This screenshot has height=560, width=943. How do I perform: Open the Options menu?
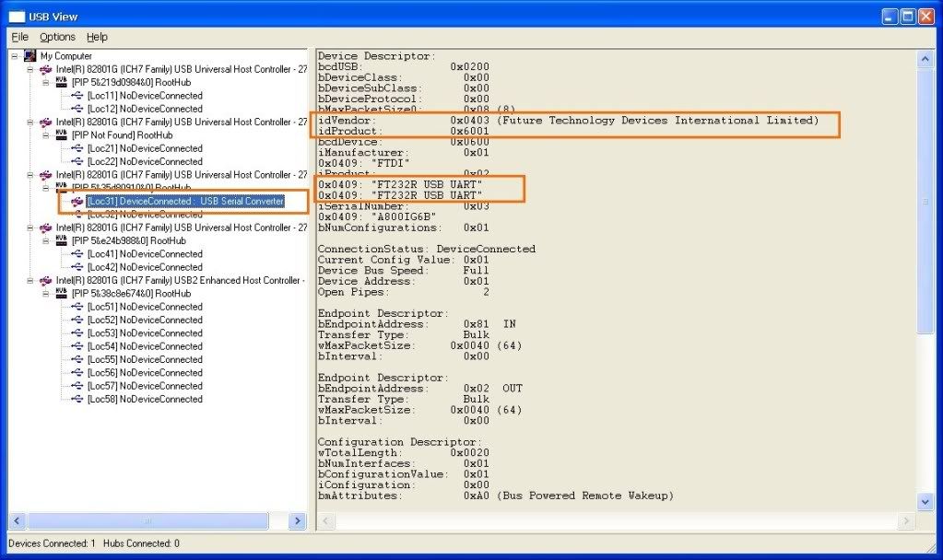pos(57,37)
